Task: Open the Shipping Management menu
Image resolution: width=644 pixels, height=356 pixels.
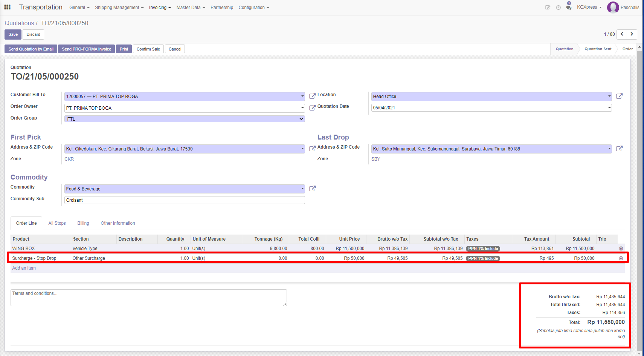Action: pyautogui.click(x=119, y=8)
